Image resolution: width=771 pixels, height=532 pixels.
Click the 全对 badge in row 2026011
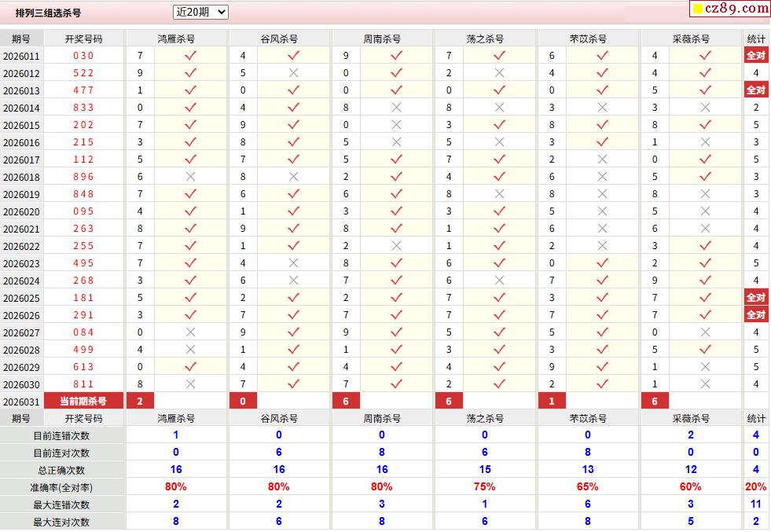click(756, 56)
